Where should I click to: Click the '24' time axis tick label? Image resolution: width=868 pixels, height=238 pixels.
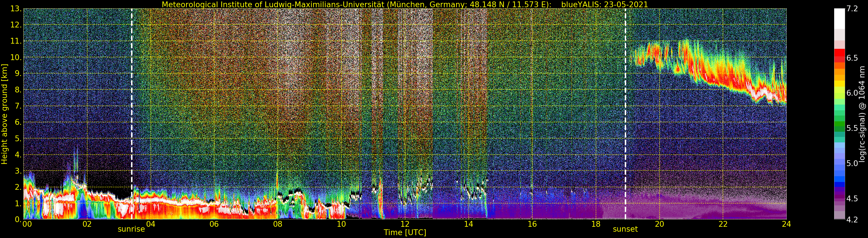(786, 224)
